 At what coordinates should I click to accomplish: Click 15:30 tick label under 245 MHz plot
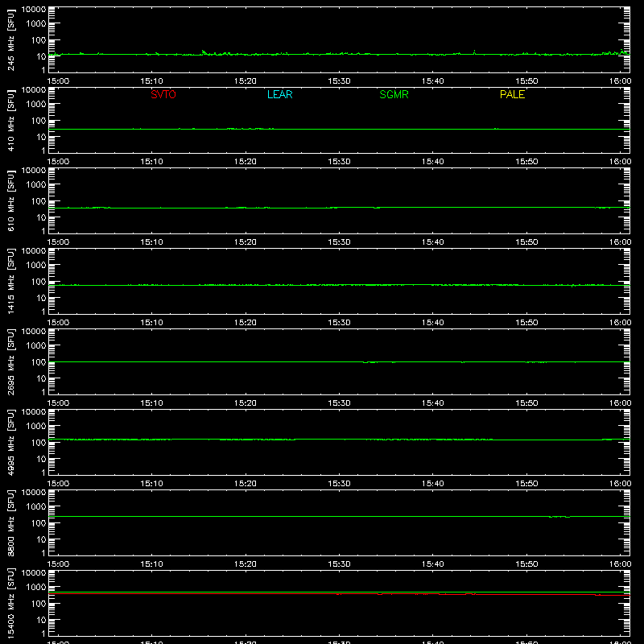[339, 81]
